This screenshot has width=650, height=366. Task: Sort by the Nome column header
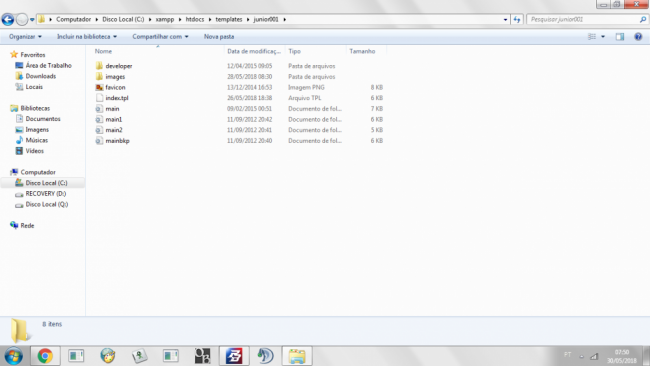[x=103, y=51]
